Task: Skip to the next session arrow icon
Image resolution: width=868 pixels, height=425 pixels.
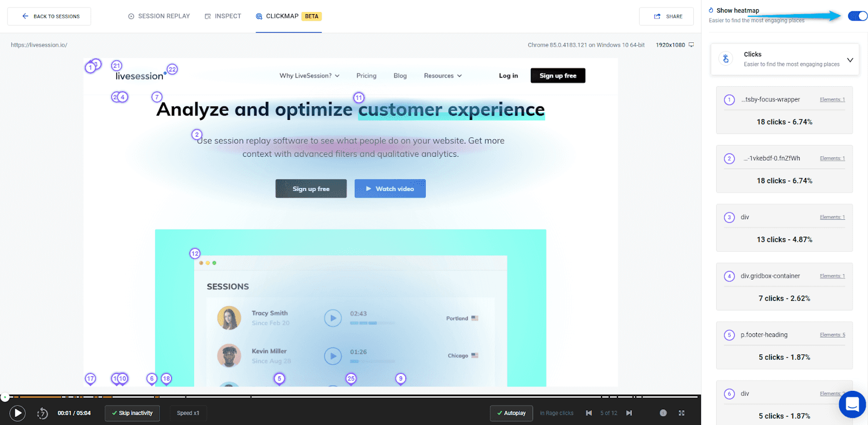Action: pos(629,413)
